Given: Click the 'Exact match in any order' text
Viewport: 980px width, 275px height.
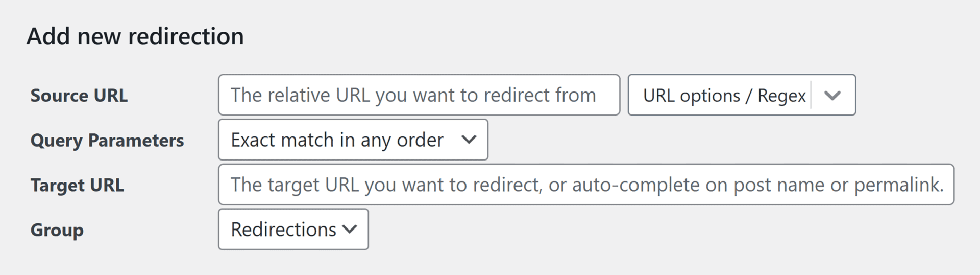Looking at the screenshot, I should coord(337,140).
